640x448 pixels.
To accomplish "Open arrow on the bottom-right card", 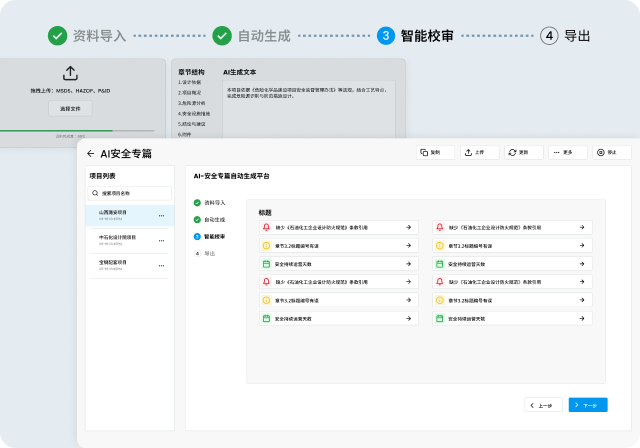I will click(x=582, y=318).
